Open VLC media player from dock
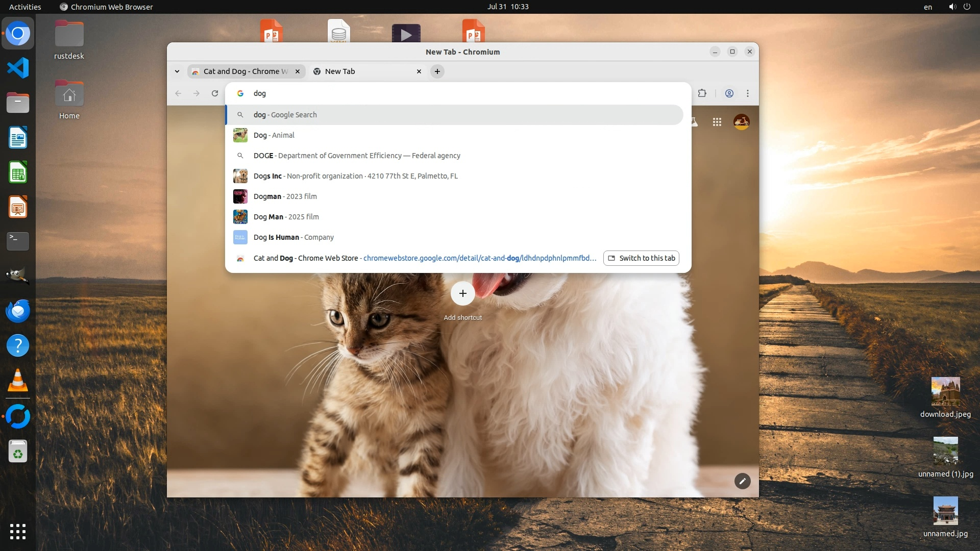Screen dimensions: 980x551 [18, 381]
